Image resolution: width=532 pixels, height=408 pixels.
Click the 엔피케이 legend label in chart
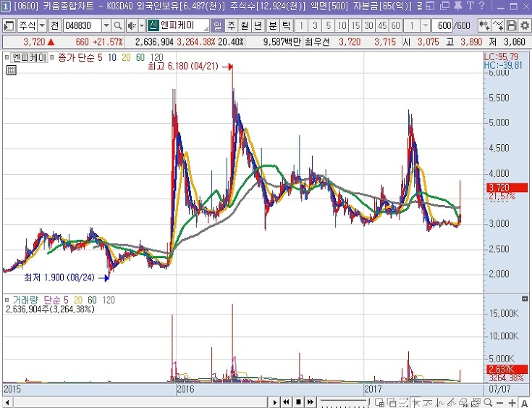click(29, 57)
